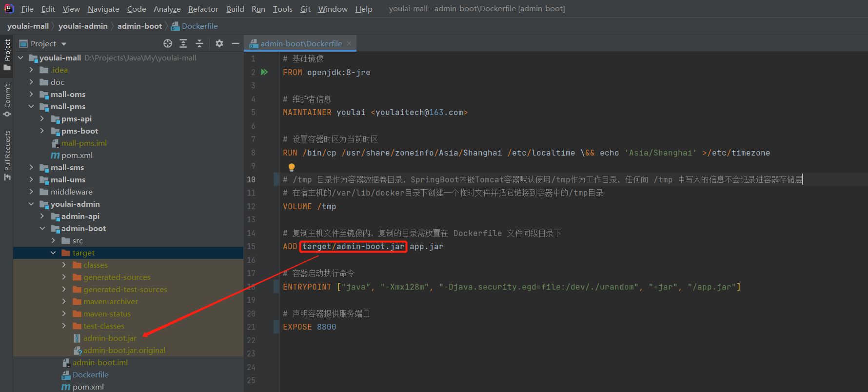Collapse the mall-pms module

[x=31, y=106]
